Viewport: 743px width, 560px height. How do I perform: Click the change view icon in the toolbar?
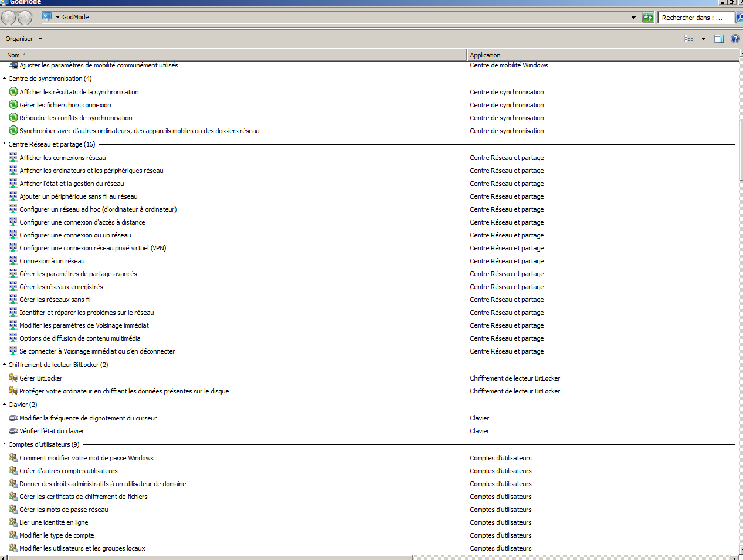(689, 39)
